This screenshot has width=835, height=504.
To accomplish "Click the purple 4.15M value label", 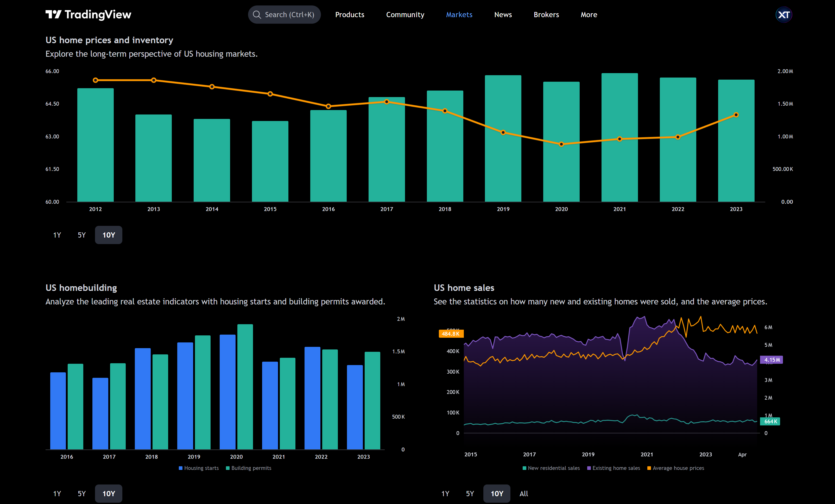I will [772, 360].
